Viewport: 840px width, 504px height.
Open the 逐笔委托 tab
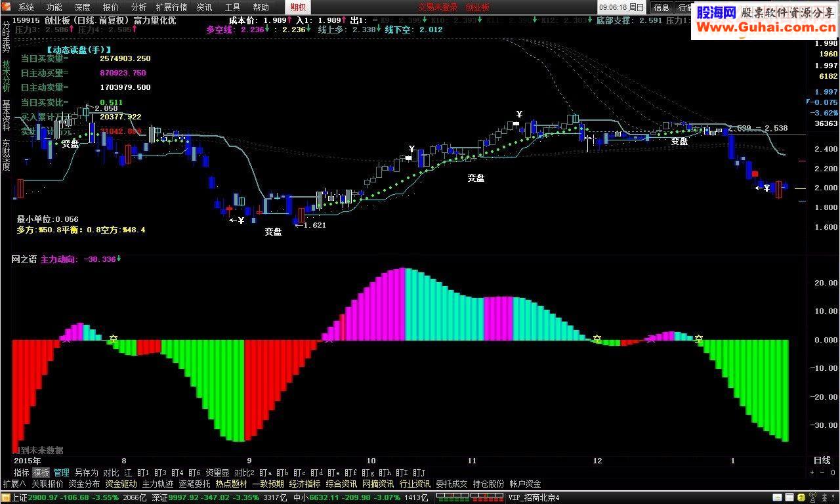point(194,484)
